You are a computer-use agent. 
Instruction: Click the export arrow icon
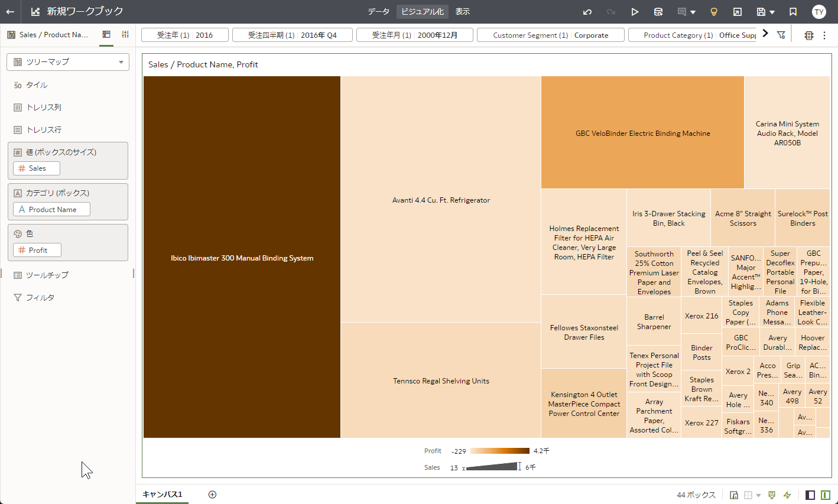click(x=738, y=12)
